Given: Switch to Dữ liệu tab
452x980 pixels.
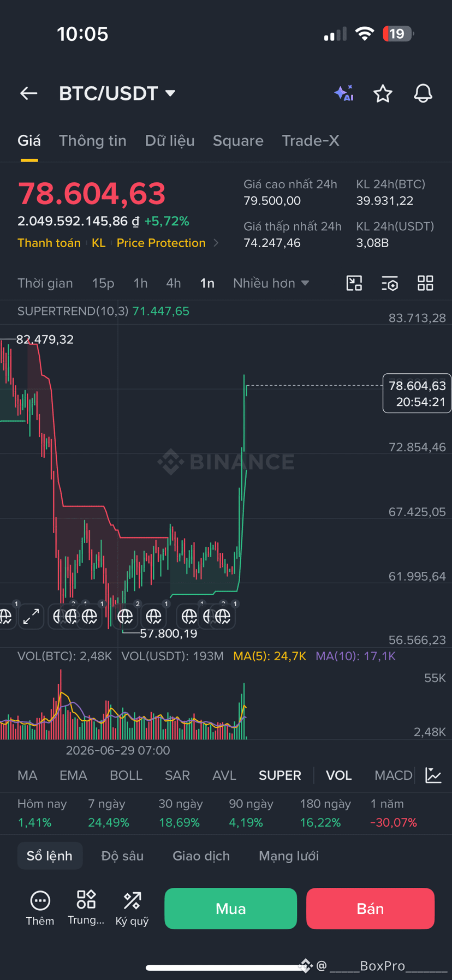Looking at the screenshot, I should (x=170, y=141).
